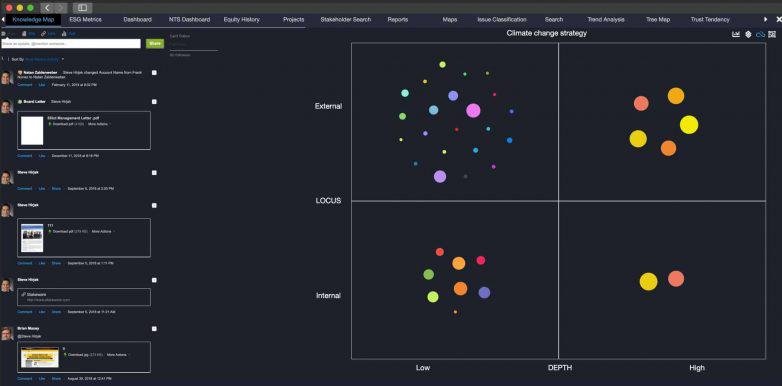Click avatar on the Nolan Zaldenweber post

(x=6, y=78)
